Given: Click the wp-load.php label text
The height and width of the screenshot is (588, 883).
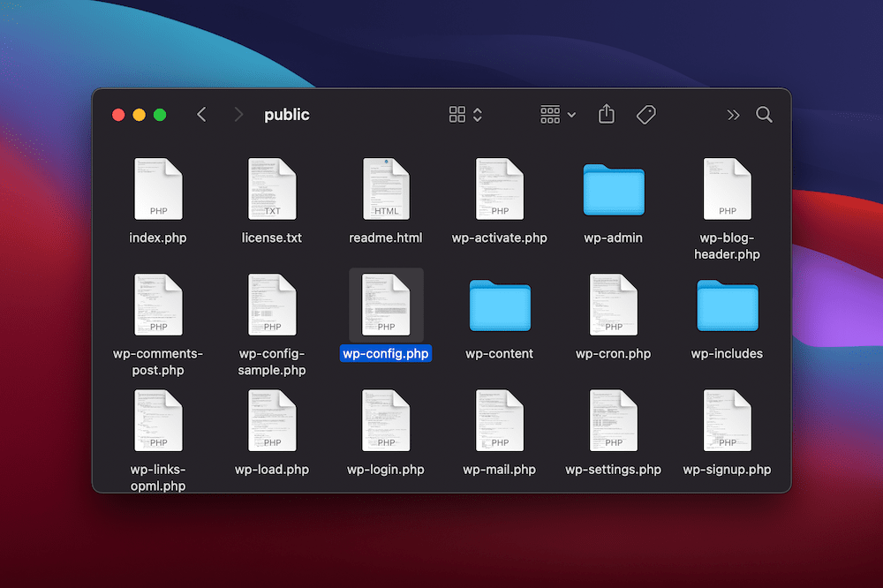Looking at the screenshot, I should tap(272, 470).
